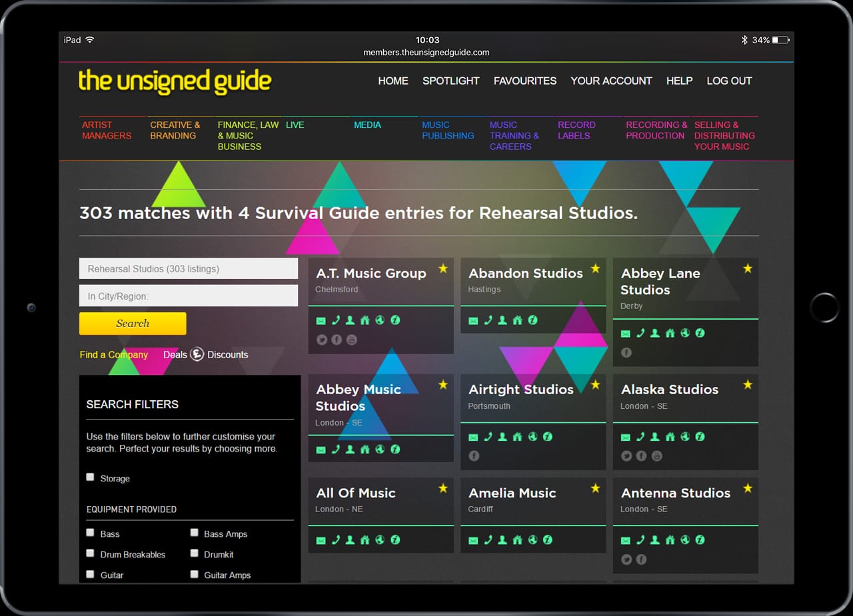853x616 pixels.
Task: Tap the Safari address bar URL
Action: click(x=426, y=52)
